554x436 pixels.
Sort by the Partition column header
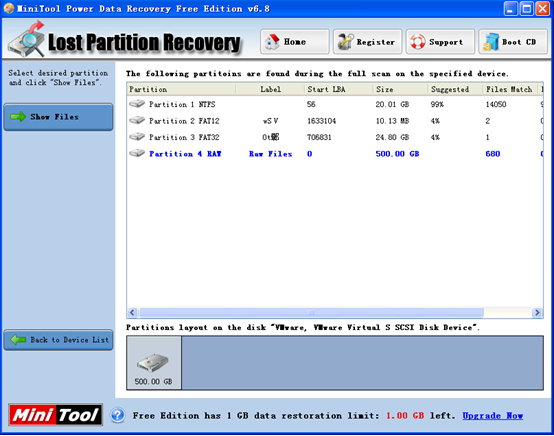181,89
